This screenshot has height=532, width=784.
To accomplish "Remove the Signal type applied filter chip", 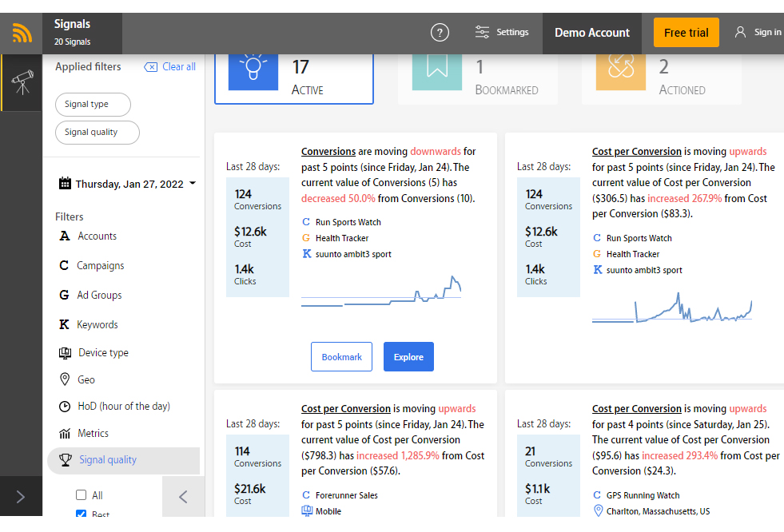I will [93, 104].
